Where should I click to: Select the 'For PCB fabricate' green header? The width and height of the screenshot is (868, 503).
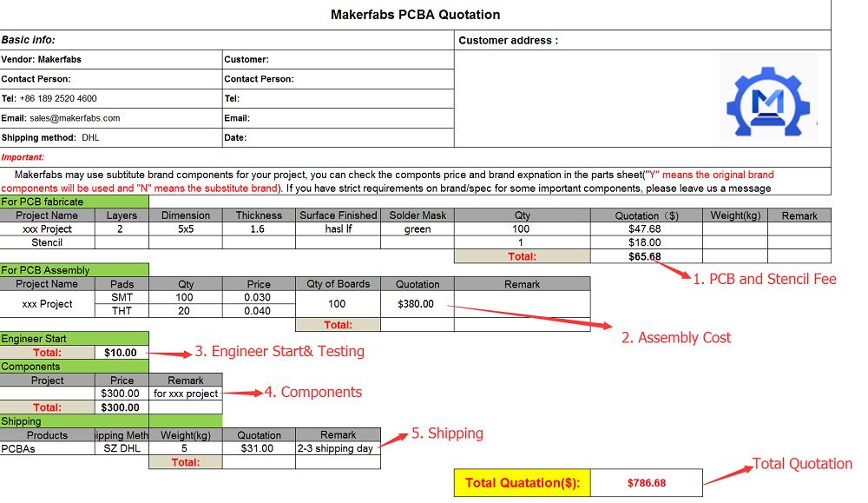tap(74, 202)
